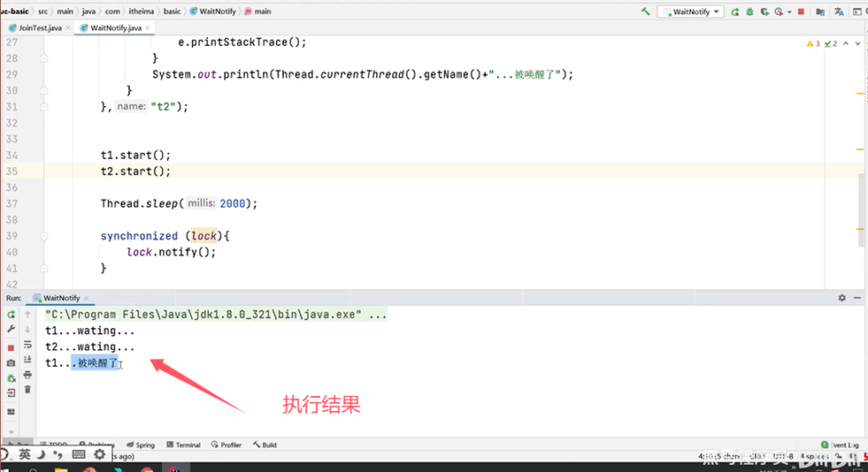Open the Spring tool window tab
Viewport: 868px width, 472px height.
[141, 445]
